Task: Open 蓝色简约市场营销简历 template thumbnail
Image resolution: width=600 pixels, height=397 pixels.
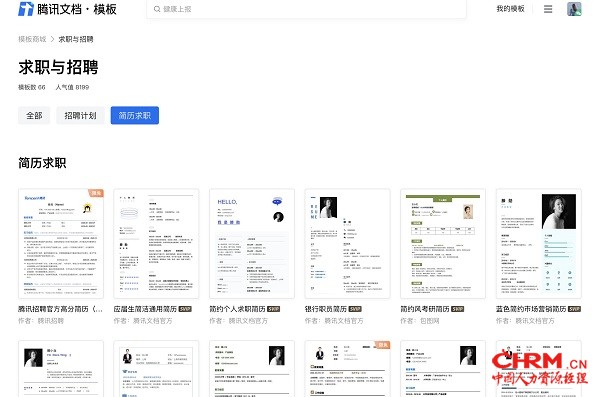Action: click(x=538, y=243)
